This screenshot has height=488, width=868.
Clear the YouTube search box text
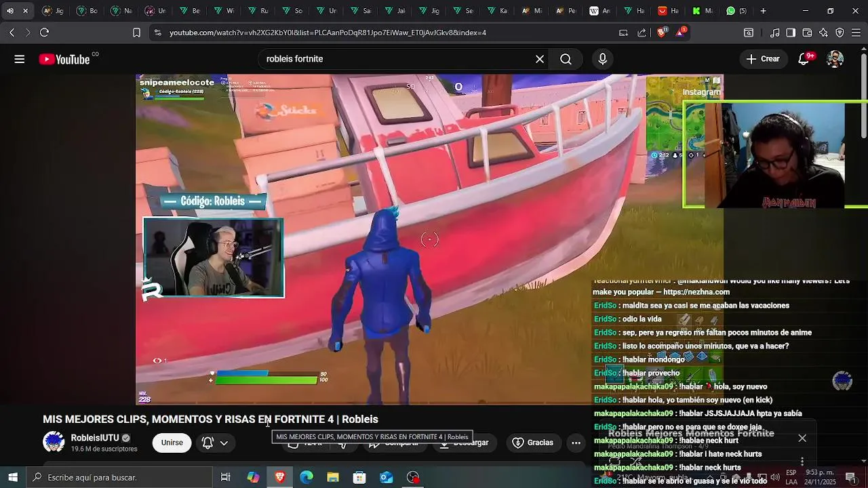(540, 59)
